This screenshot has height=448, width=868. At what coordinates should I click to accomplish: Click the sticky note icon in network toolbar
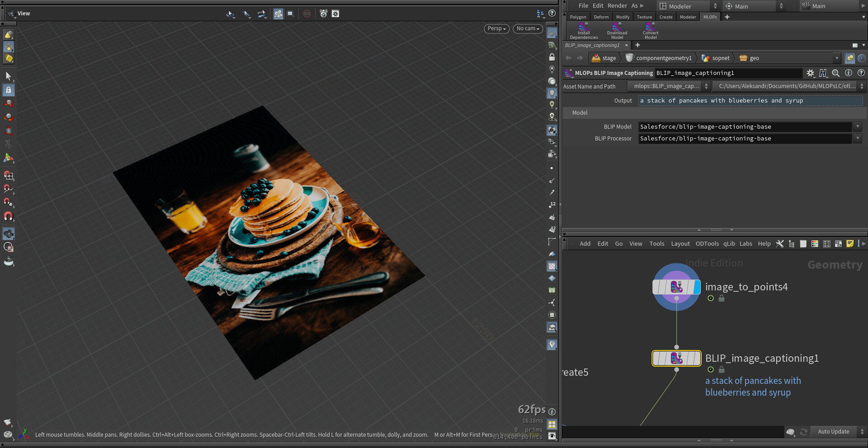point(849,244)
